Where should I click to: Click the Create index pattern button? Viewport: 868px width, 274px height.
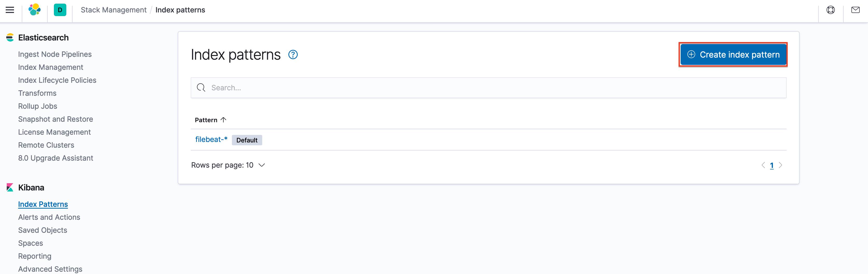click(733, 54)
